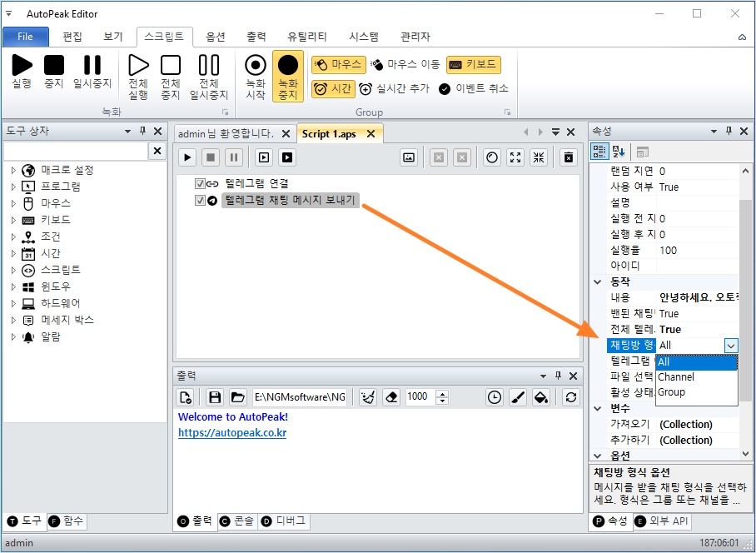The width and height of the screenshot is (756, 553).
Task: Click the clock timestamp icon in output toolbar
Action: [x=495, y=397]
